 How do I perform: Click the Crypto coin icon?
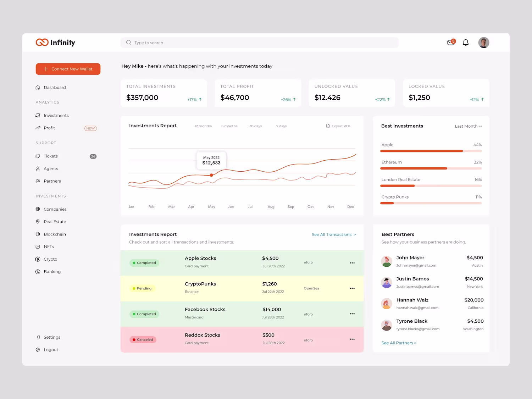tap(38, 259)
